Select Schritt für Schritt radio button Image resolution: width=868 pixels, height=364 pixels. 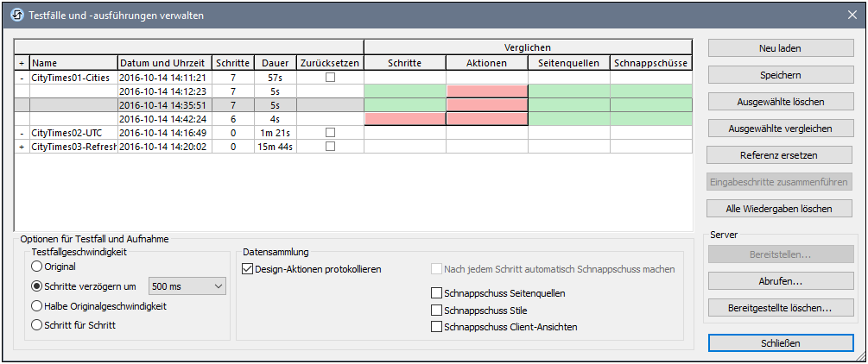[x=36, y=324]
